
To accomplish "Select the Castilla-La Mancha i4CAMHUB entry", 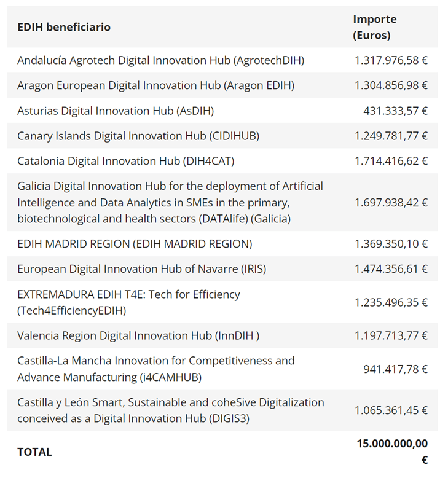I will [x=155, y=369].
